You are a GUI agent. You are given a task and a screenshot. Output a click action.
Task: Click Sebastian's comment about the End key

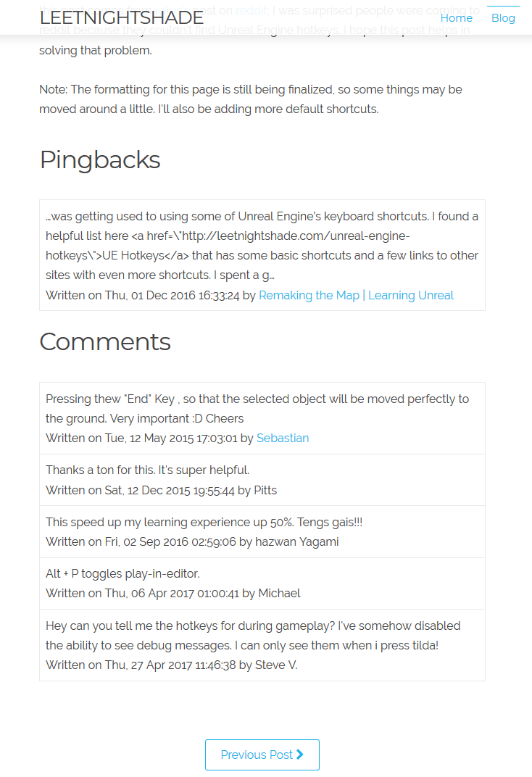click(257, 408)
